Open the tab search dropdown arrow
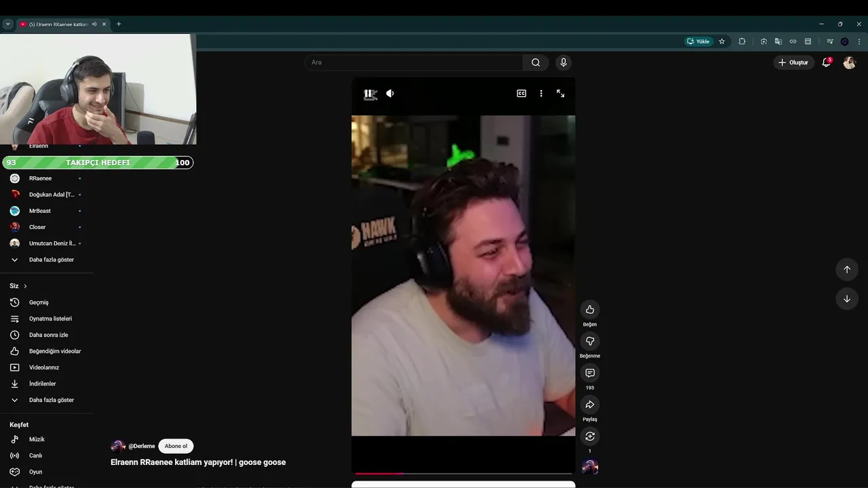Image resolution: width=868 pixels, height=488 pixels. [8, 24]
